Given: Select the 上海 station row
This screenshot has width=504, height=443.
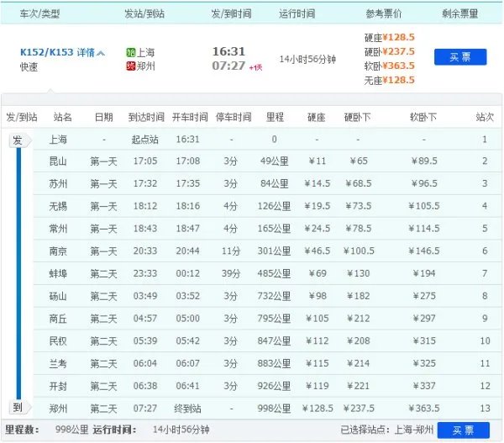Looking at the screenshot, I should point(267,140).
